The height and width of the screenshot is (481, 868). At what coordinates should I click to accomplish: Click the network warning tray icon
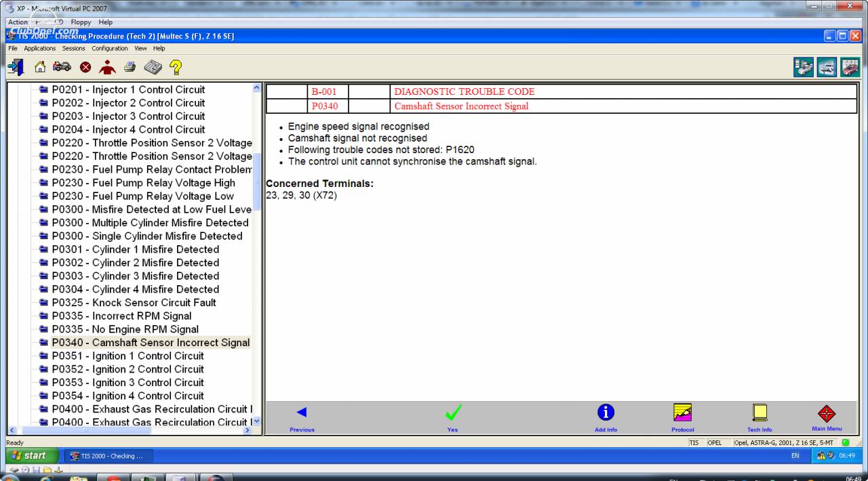pyautogui.click(x=821, y=456)
